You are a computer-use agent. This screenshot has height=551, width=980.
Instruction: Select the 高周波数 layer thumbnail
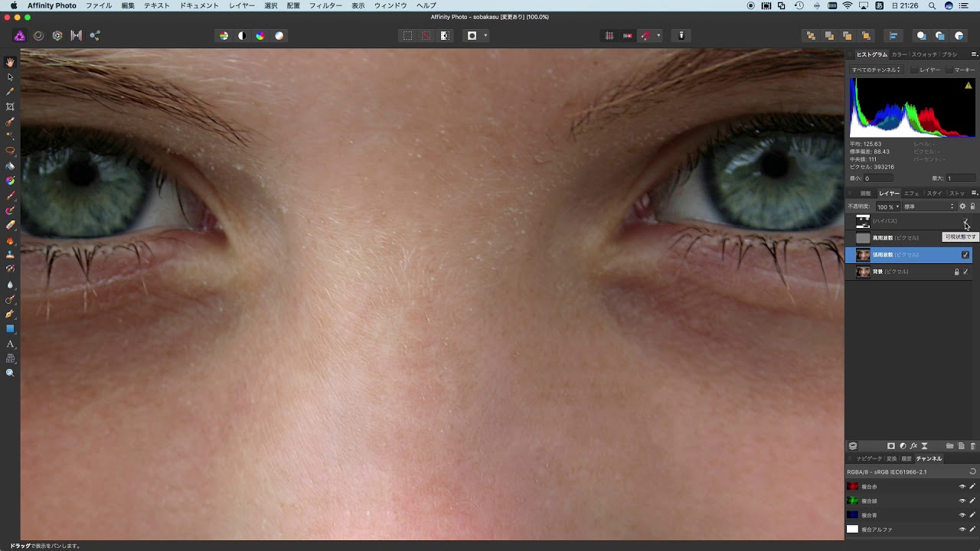click(x=863, y=238)
